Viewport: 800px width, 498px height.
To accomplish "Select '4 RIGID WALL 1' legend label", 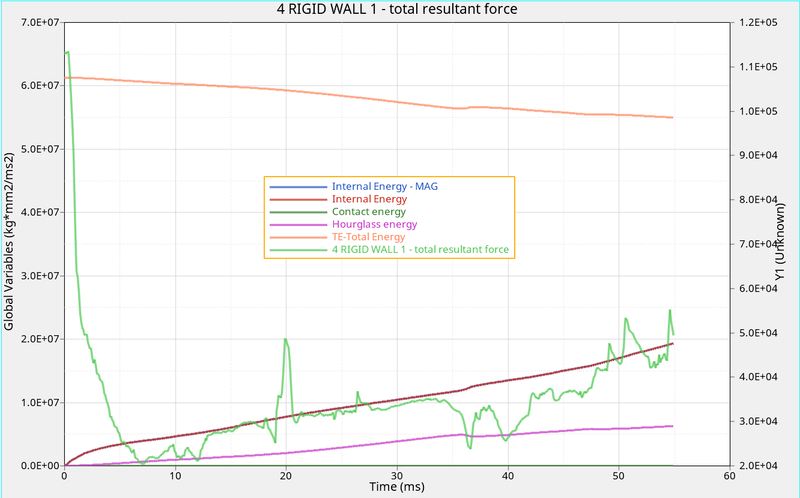I will click(420, 250).
